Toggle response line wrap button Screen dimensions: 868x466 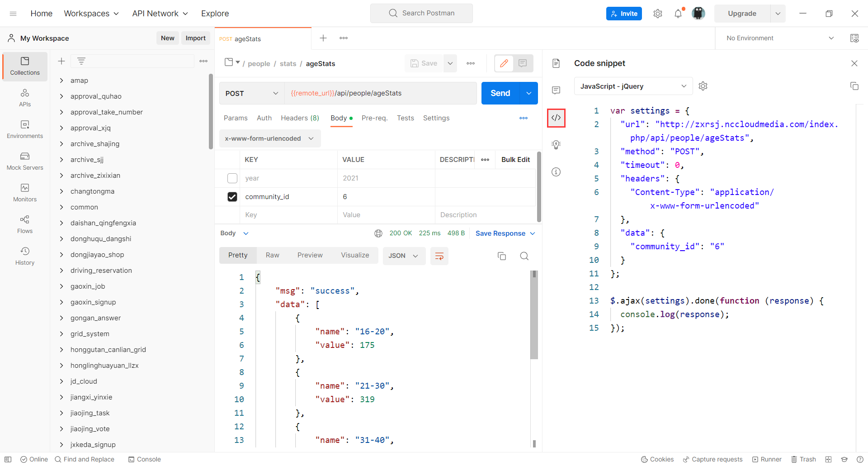pyautogui.click(x=439, y=256)
